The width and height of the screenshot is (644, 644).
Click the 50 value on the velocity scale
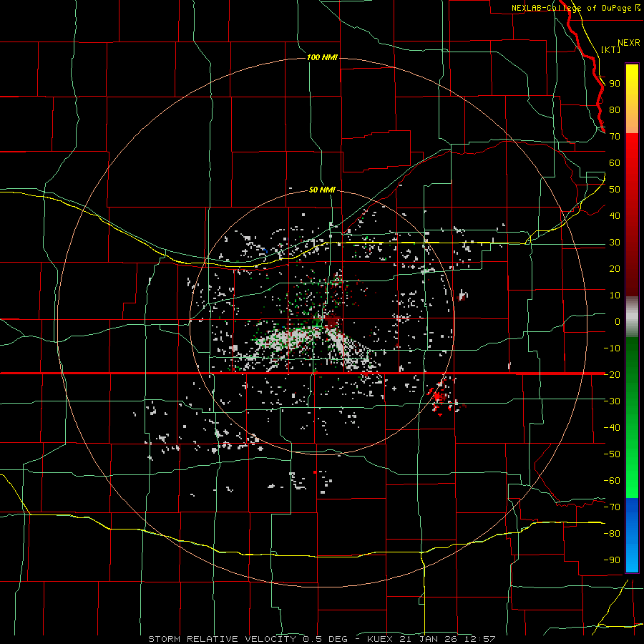(615, 190)
